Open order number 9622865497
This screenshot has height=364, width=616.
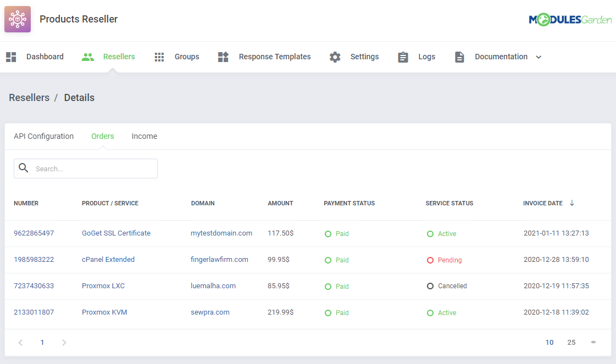click(34, 233)
